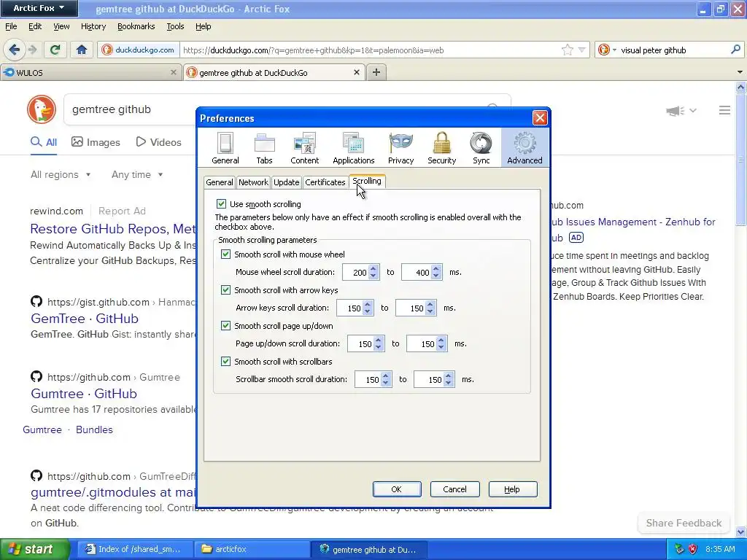The width and height of the screenshot is (747, 560).
Task: Click the duckduckgo.com site identity button
Action: (x=139, y=50)
